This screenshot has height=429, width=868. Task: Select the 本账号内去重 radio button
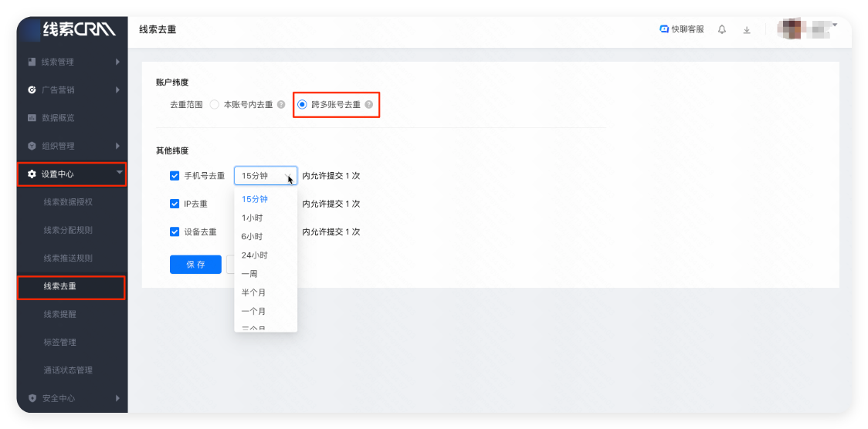(215, 104)
